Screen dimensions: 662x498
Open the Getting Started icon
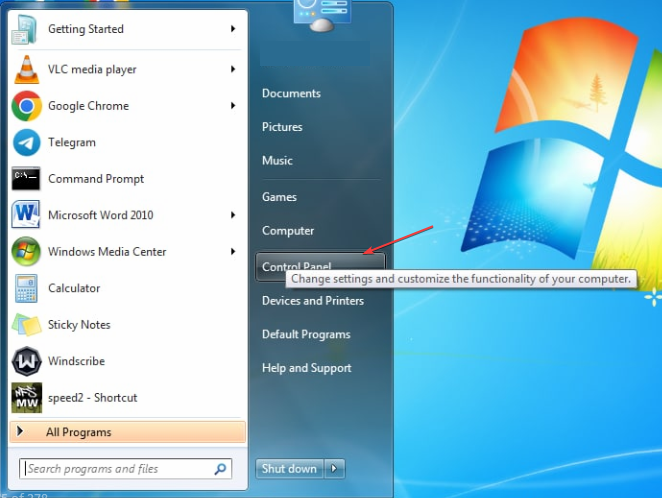(24, 30)
